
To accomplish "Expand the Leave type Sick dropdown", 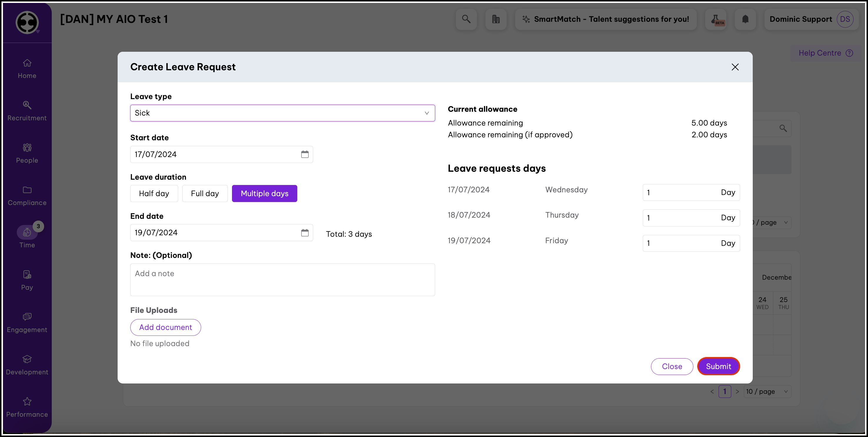I will [x=282, y=113].
